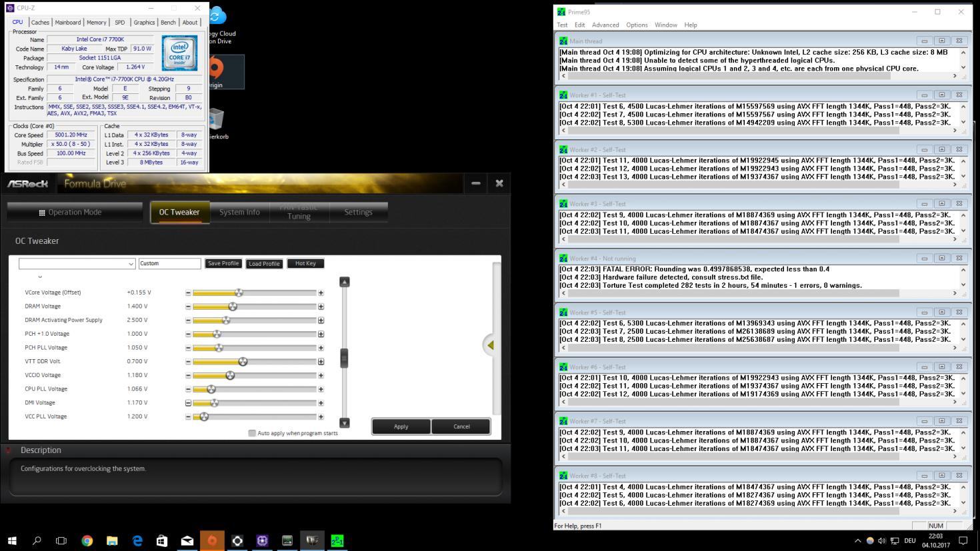980x551 pixels.
Task: Open File Explorer from the taskbar
Action: point(112,540)
